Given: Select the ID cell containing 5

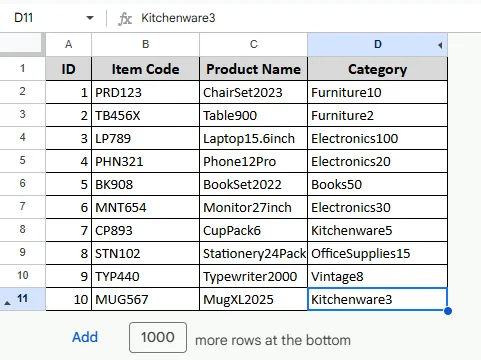Looking at the screenshot, I should 69,184.
